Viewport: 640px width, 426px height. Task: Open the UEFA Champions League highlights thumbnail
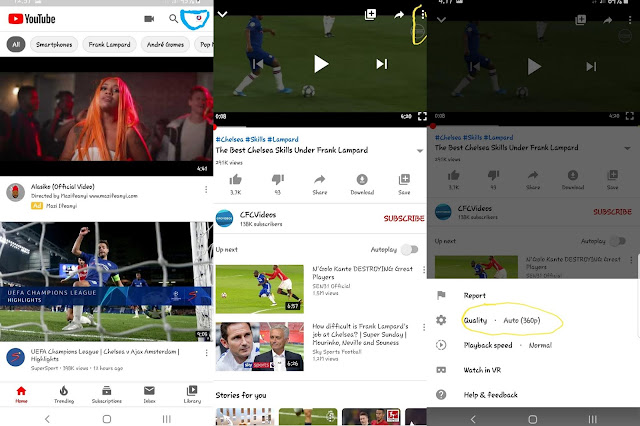pos(107,282)
